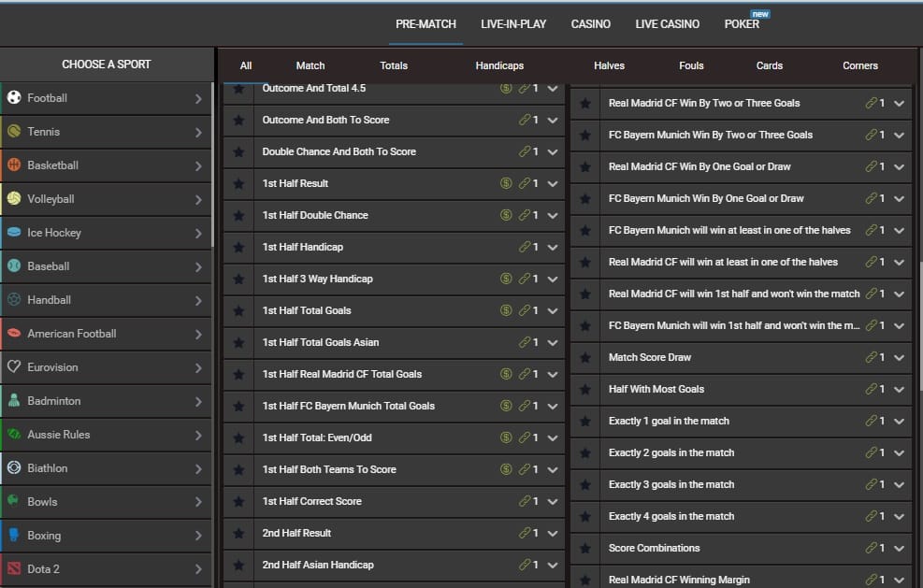Select the Handicaps filter tab
This screenshot has width=923, height=588.
[499, 65]
